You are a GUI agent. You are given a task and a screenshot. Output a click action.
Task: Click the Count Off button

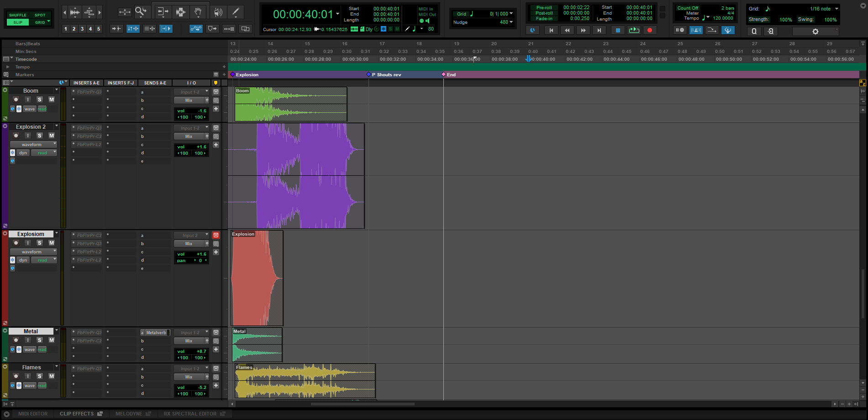pyautogui.click(x=688, y=8)
